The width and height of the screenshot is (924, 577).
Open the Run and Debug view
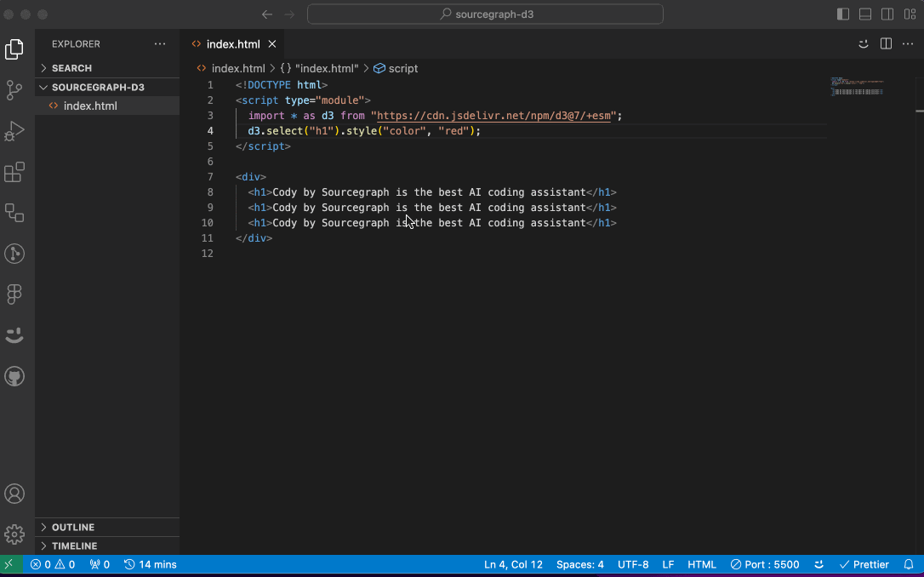click(14, 131)
